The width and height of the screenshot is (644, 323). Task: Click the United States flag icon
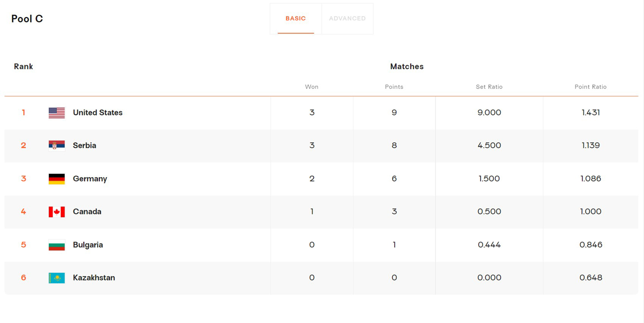pos(57,113)
